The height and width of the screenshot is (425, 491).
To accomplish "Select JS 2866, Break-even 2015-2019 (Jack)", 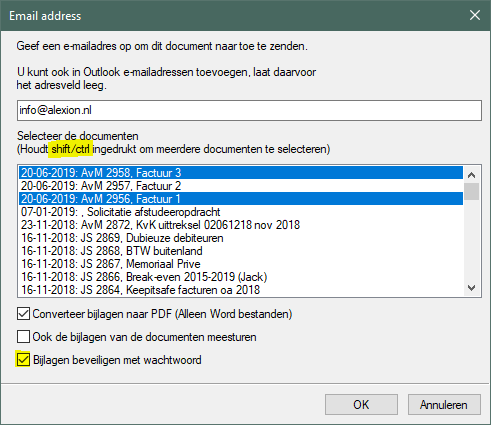I will (x=241, y=277).
